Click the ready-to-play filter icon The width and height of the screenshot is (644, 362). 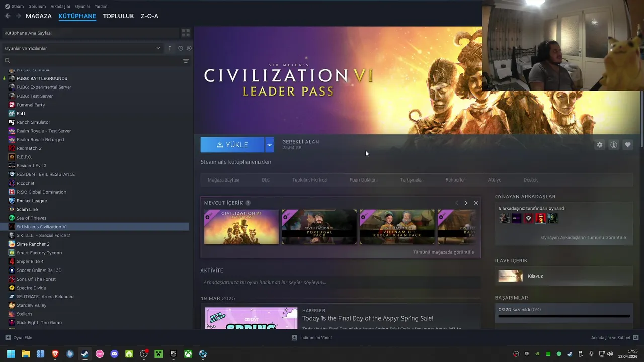click(x=189, y=48)
